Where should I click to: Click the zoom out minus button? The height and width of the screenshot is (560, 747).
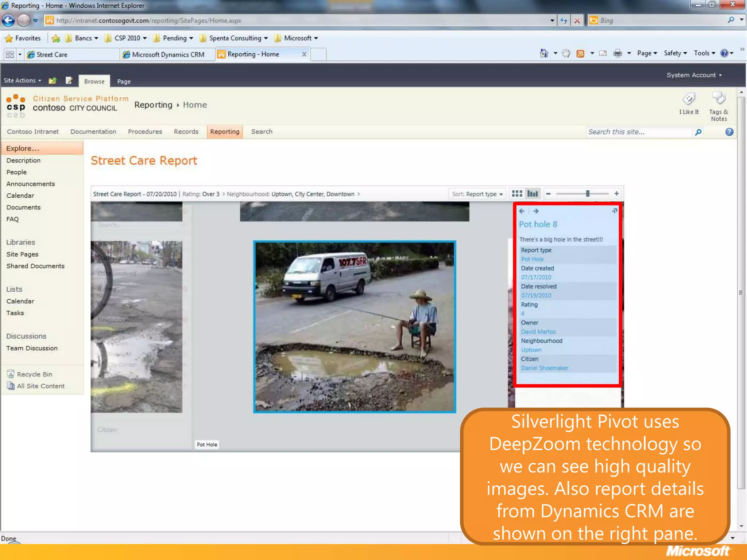[x=548, y=194]
